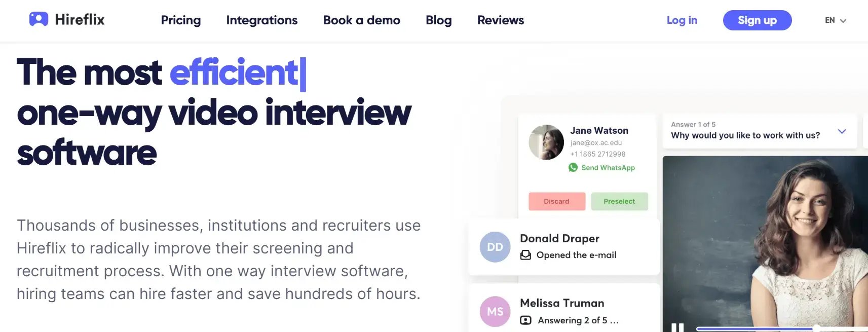Click Jane Watson's profile photo
The width and height of the screenshot is (868, 332).
pos(546,142)
